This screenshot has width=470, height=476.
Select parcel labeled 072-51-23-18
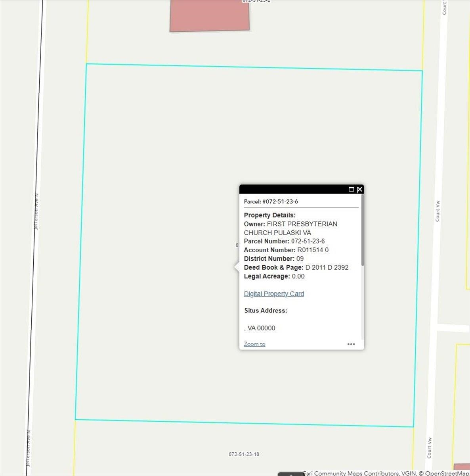coord(244,454)
